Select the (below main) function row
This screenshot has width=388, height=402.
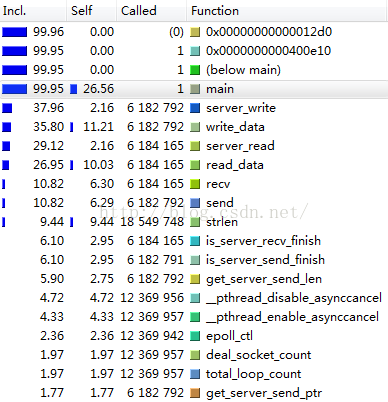coord(243,70)
